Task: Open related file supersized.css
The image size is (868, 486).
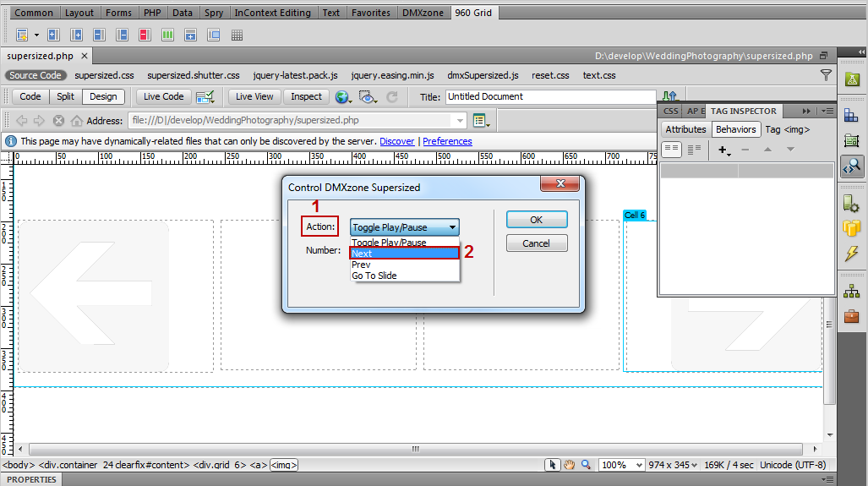Action: 104,75
